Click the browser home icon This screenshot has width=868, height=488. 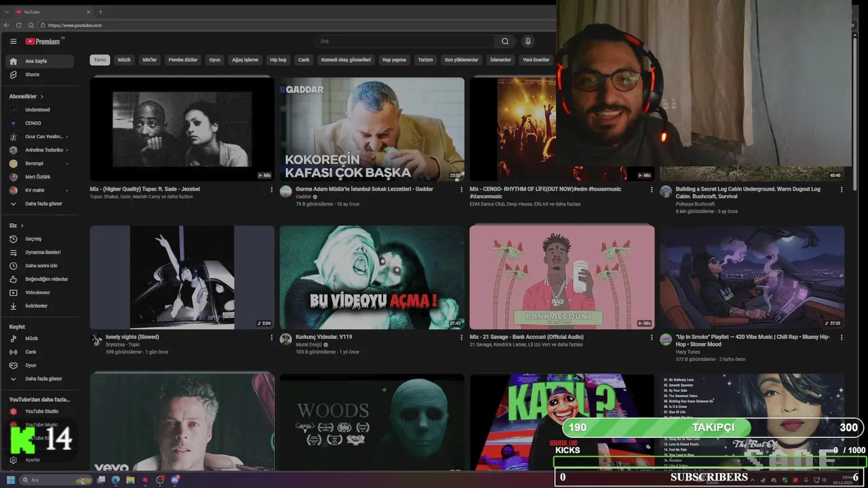pyautogui.click(x=31, y=25)
